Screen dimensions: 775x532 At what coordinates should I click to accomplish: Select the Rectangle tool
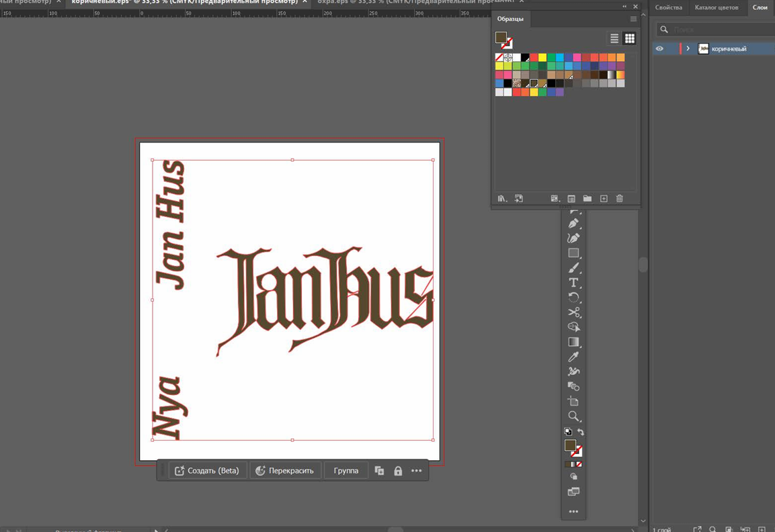[573, 253]
